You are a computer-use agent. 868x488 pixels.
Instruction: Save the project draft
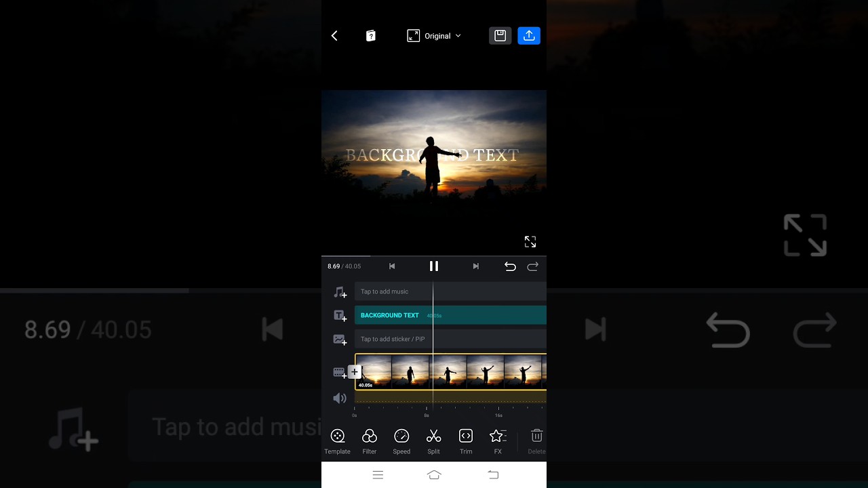point(500,36)
